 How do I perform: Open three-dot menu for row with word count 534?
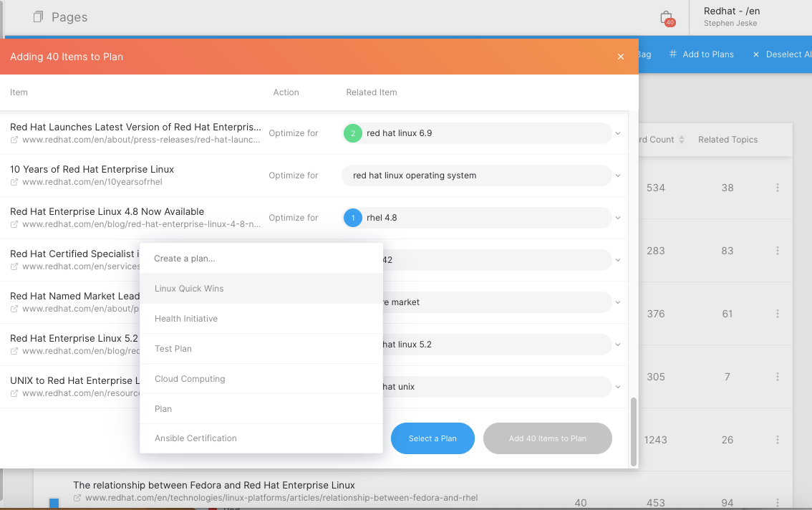(777, 188)
